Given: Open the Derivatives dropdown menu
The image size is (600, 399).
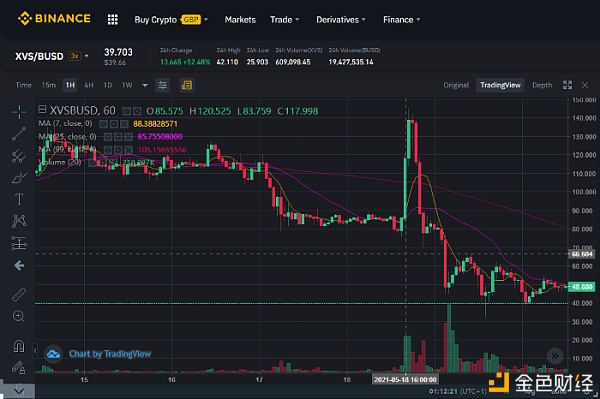Looking at the screenshot, I should (x=341, y=20).
